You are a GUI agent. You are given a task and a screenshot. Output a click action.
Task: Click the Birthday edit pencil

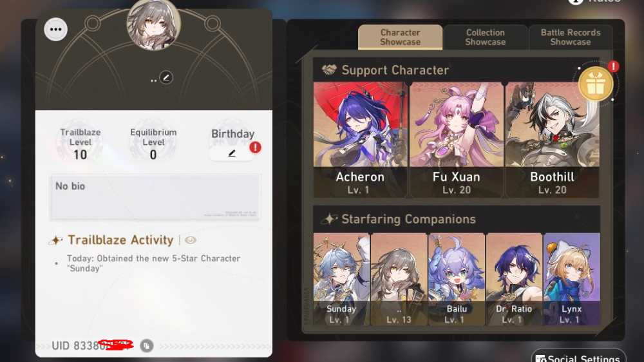(232, 154)
